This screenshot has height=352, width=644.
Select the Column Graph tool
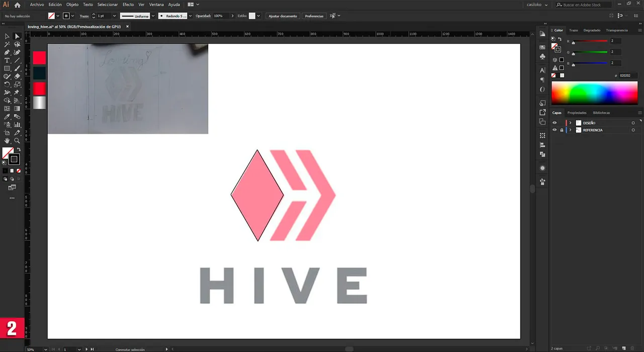17,125
